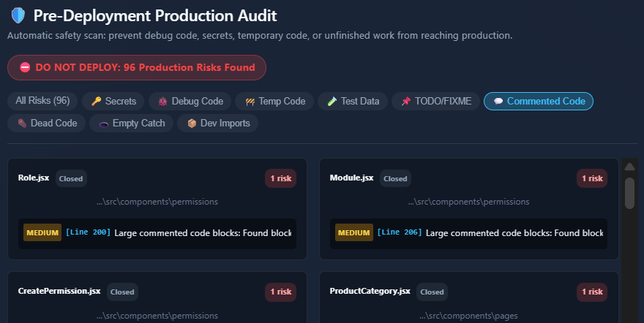Click the Pre-Deployment Production Audit heading
The height and width of the screenshot is (323, 644).
pos(155,15)
